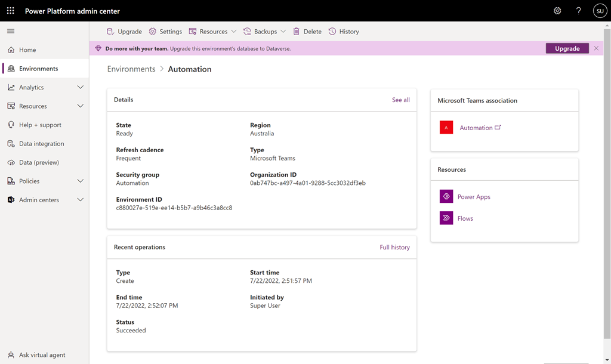Click the Flows resource icon
This screenshot has height=364, width=611.
coord(446,218)
